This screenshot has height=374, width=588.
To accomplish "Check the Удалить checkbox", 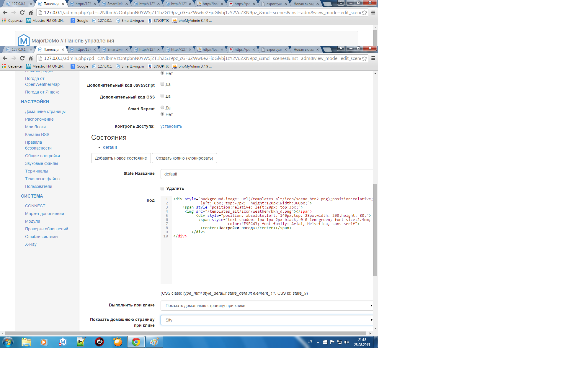I will 162,188.
